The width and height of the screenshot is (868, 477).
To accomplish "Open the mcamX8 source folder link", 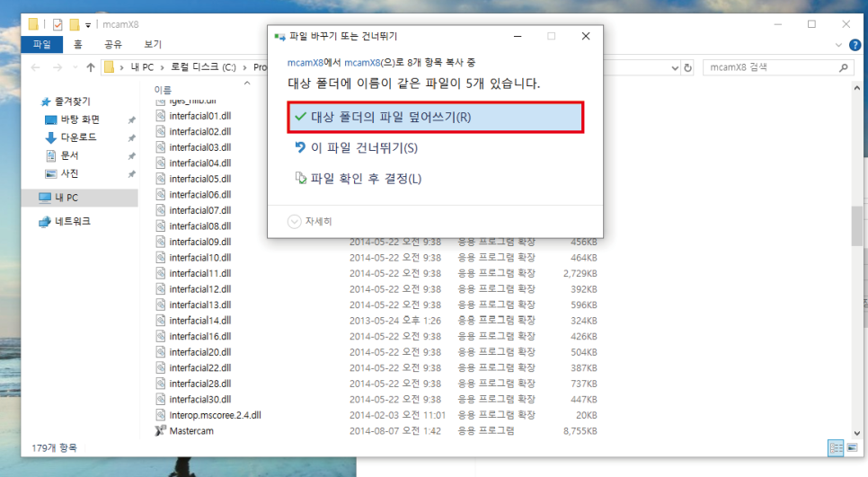I will pyautogui.click(x=305, y=63).
